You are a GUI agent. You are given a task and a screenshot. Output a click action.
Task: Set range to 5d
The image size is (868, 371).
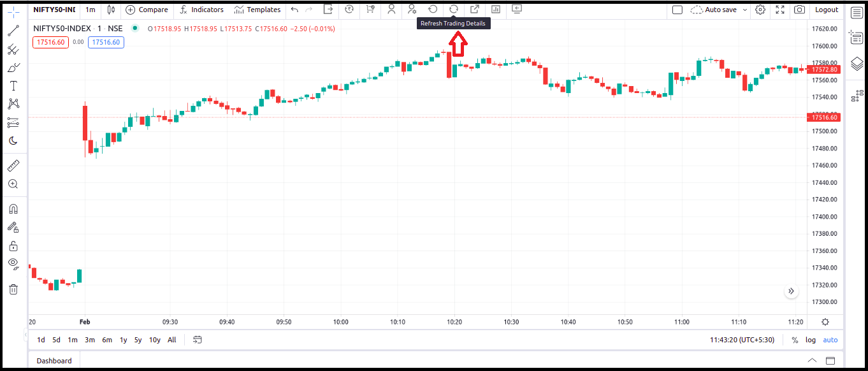pos(57,340)
